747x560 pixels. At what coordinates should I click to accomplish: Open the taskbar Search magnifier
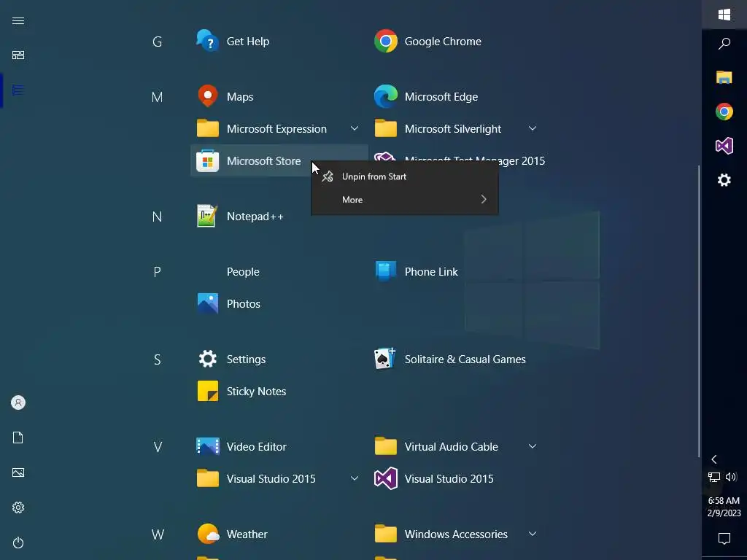pyautogui.click(x=724, y=44)
